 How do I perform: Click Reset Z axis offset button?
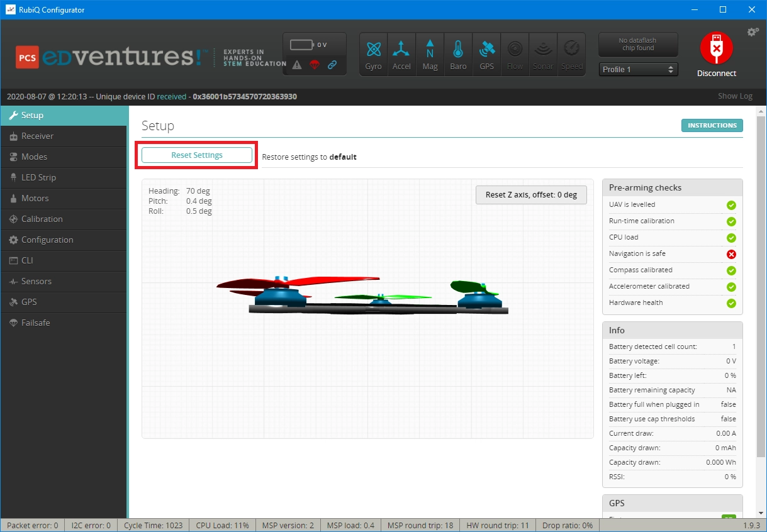pyautogui.click(x=531, y=195)
